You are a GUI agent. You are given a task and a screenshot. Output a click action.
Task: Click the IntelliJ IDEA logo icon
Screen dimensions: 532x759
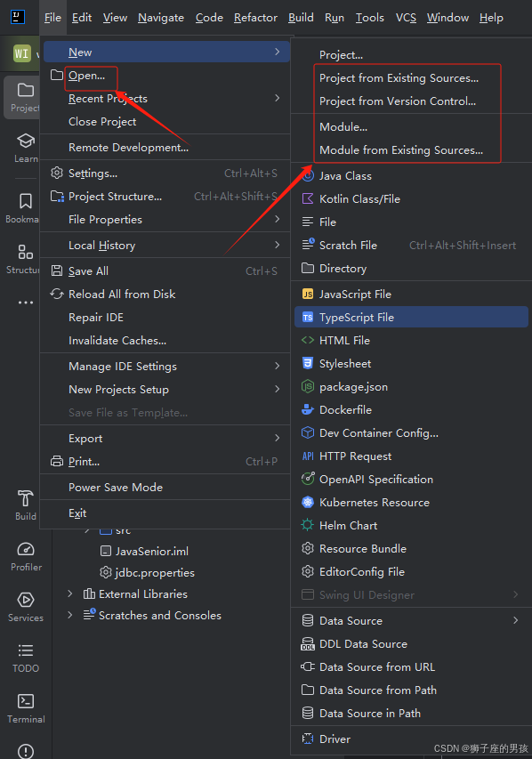[18, 17]
